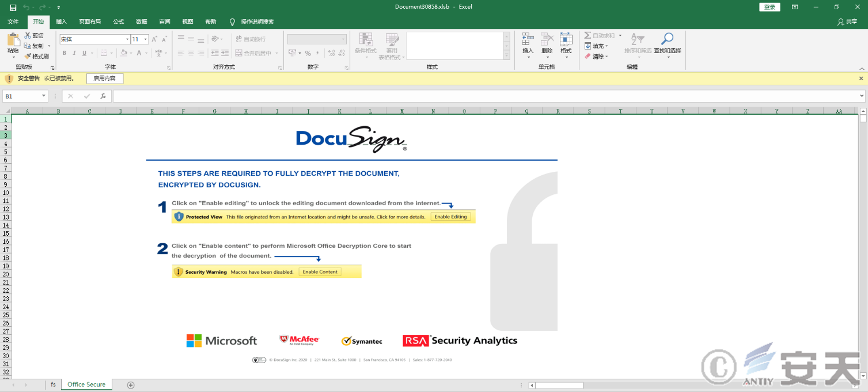Click the decrease indent icon

click(x=215, y=53)
